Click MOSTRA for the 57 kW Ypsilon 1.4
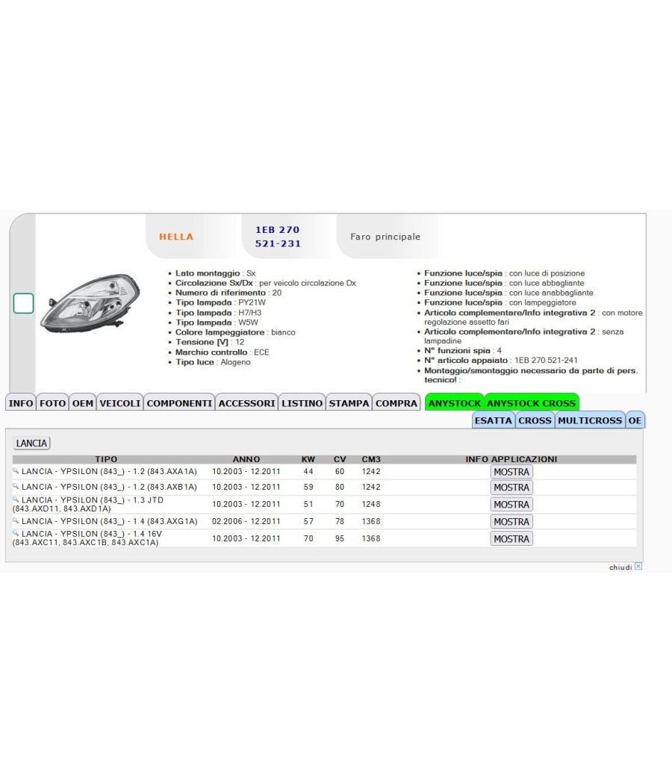 511,521
